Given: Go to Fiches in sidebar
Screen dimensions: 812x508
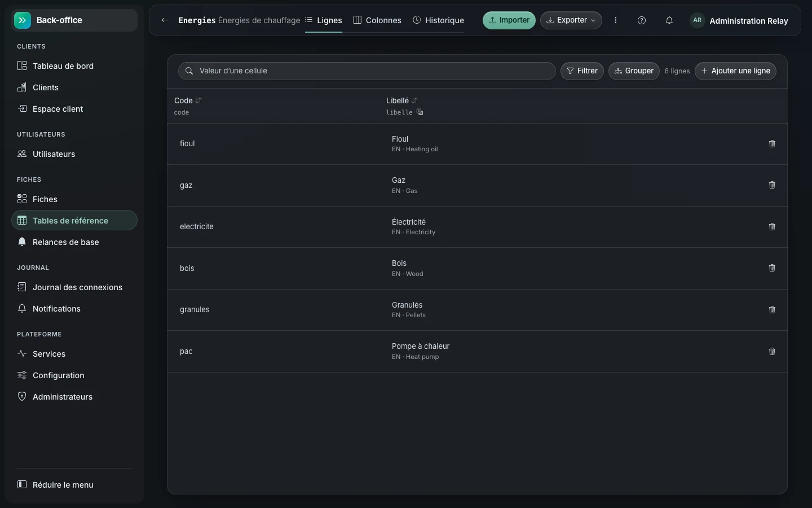Looking at the screenshot, I should point(74,199).
